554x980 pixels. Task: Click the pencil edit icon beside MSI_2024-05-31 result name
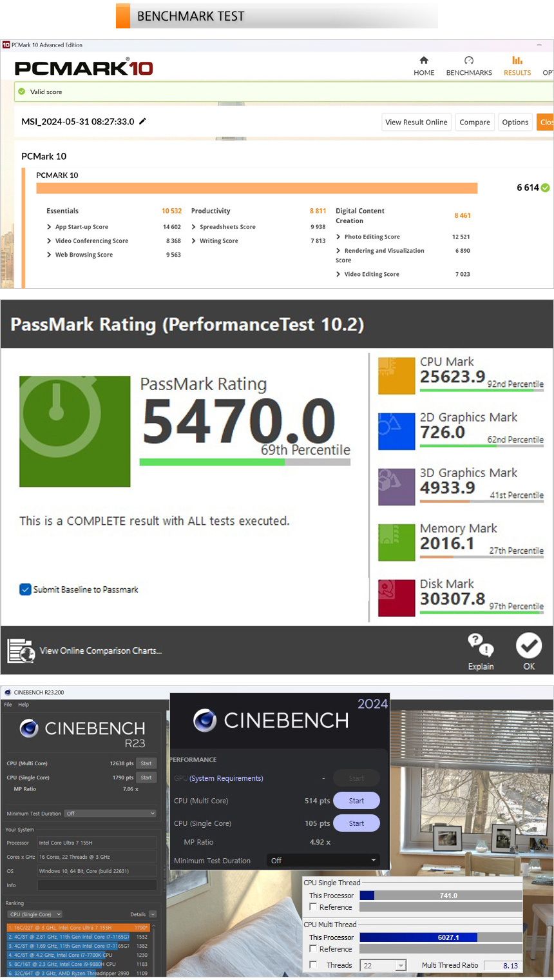click(x=142, y=121)
